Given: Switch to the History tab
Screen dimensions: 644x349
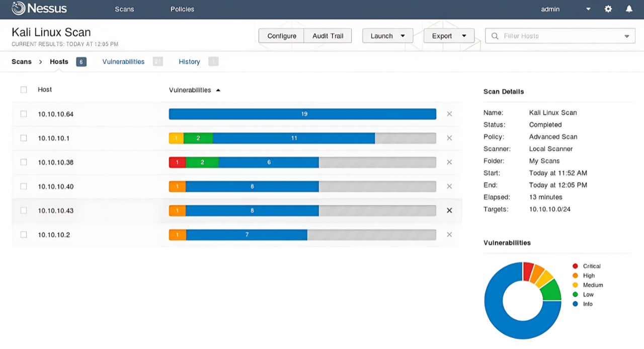Looking at the screenshot, I should pos(189,62).
